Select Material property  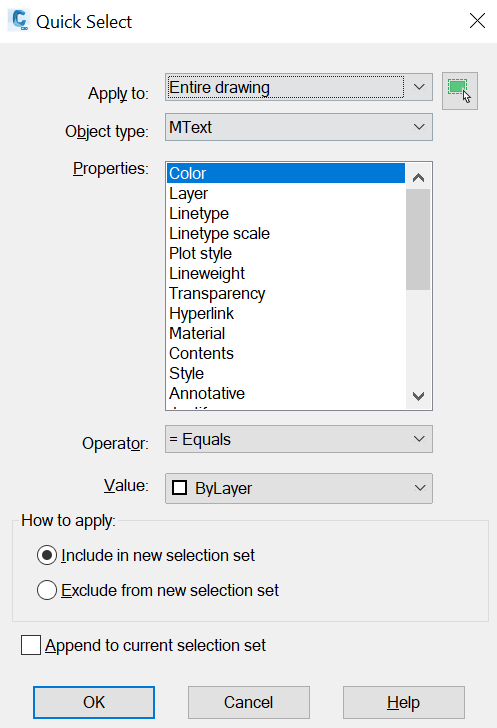click(x=286, y=333)
